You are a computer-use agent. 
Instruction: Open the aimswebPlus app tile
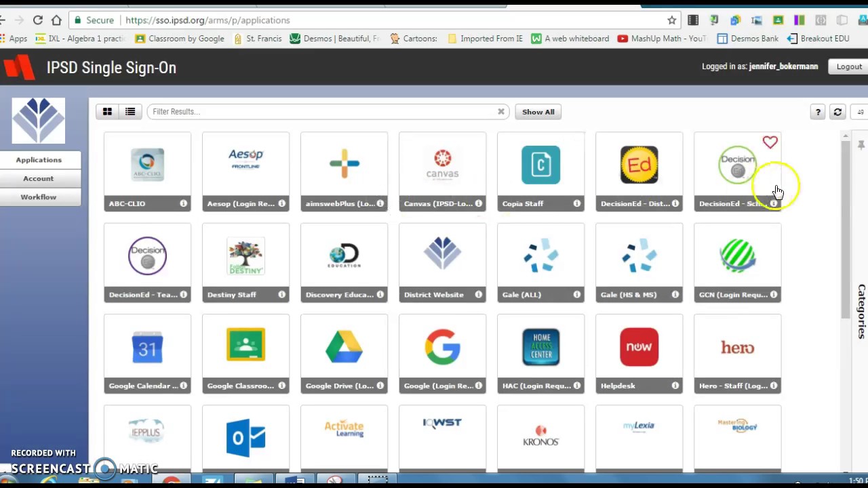coord(344,171)
